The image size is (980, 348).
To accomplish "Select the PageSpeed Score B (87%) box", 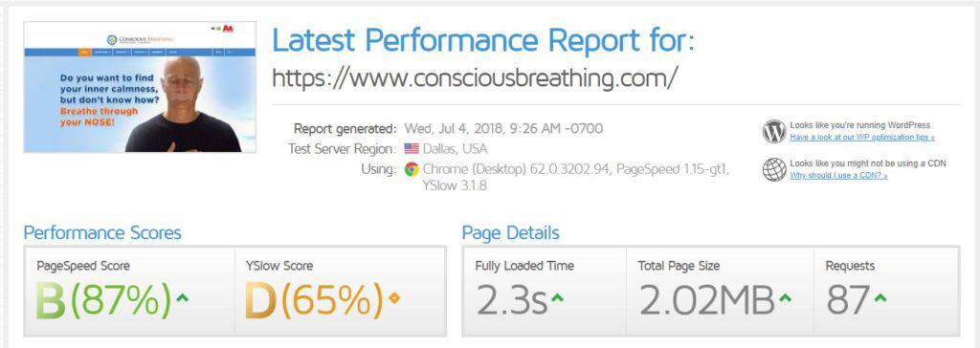I will [x=129, y=292].
